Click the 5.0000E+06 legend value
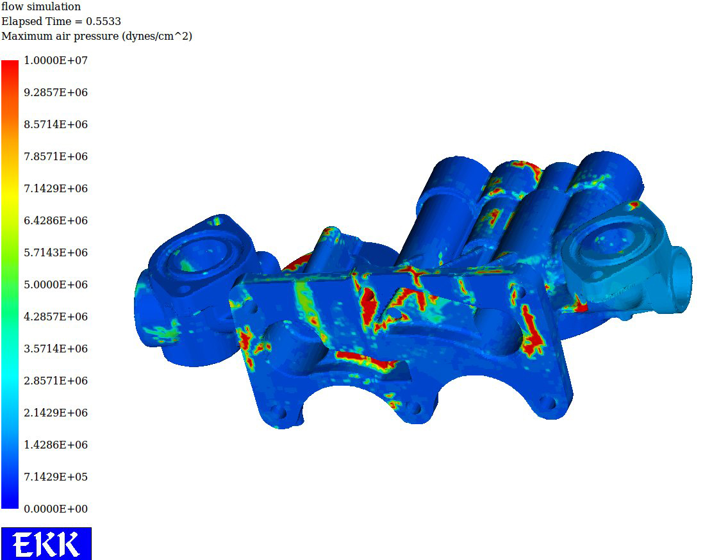Image resolution: width=728 pixels, height=560 pixels. pyautogui.click(x=56, y=284)
